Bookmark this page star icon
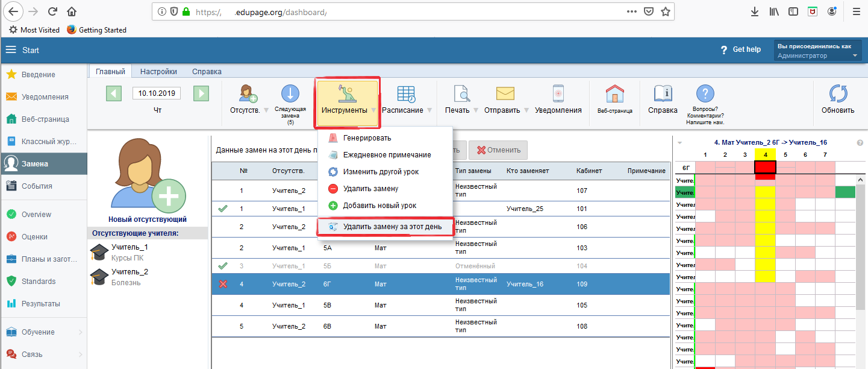868x369 pixels. 665,11
